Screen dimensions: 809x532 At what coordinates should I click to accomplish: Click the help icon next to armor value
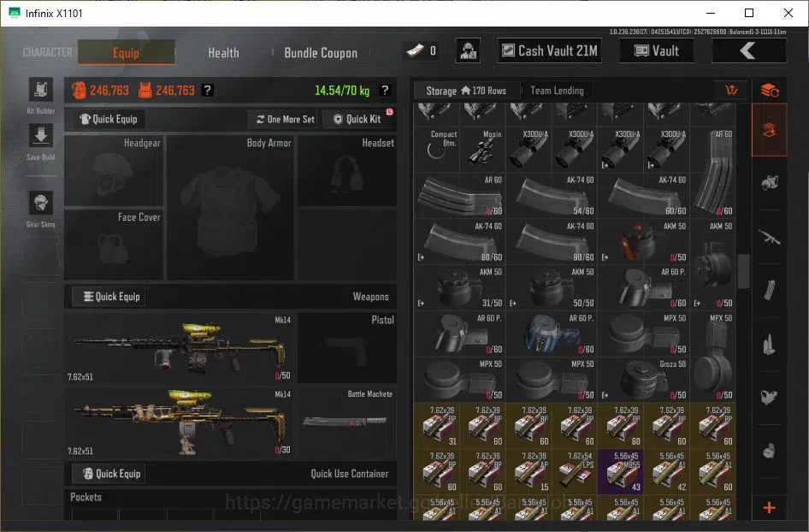tap(208, 91)
